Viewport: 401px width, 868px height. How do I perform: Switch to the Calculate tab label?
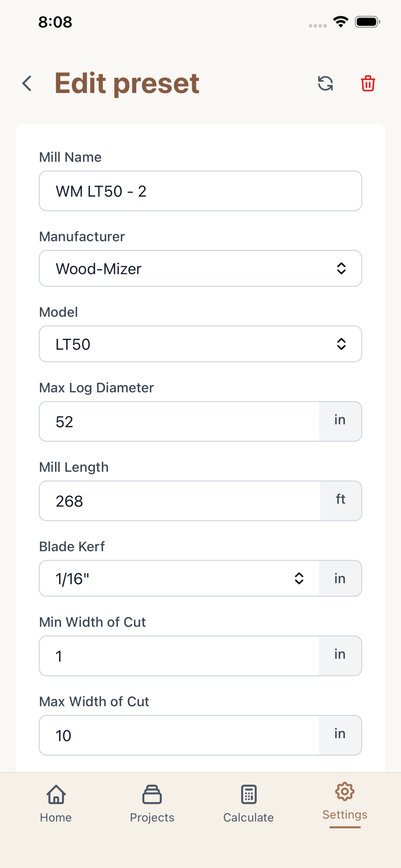(x=248, y=817)
